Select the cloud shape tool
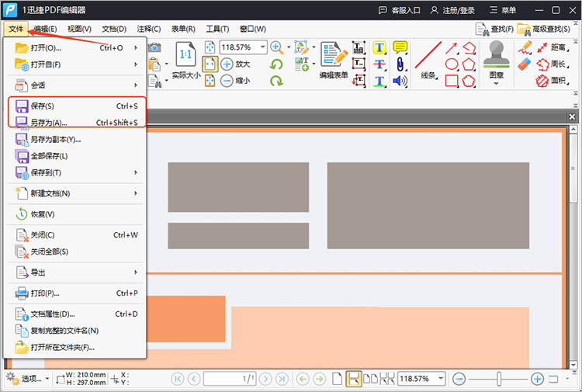 pos(469,81)
